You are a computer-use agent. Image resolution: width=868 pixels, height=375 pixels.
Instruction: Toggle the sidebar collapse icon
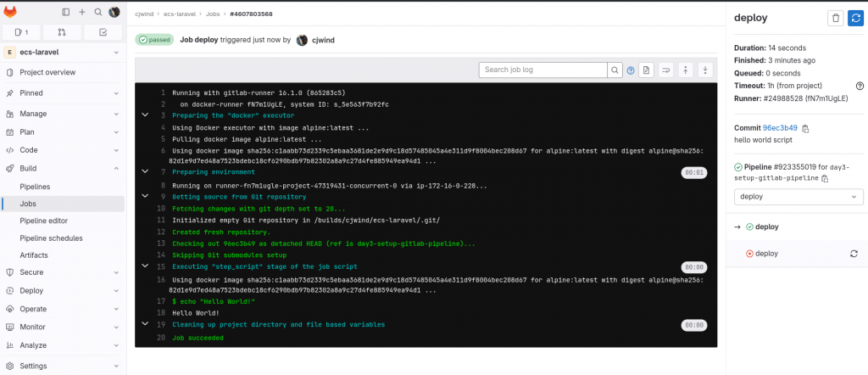click(66, 12)
